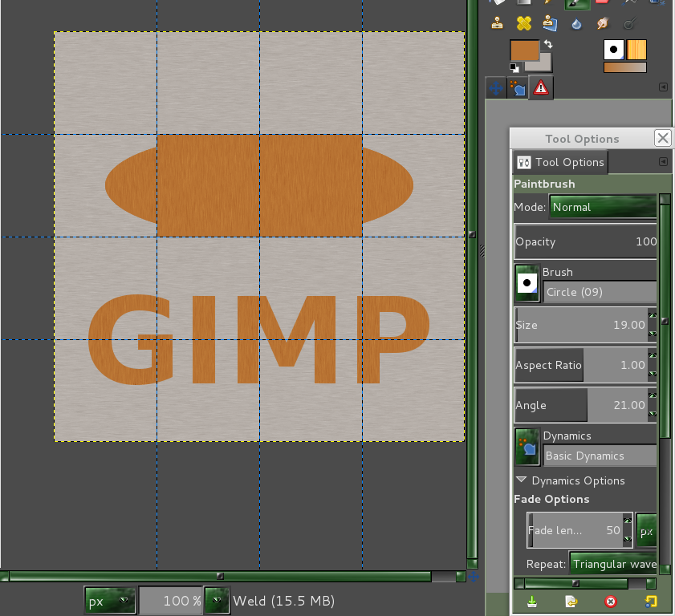The image size is (675, 616).
Task: Select the Dodge/Burn tool
Action: coord(629,23)
